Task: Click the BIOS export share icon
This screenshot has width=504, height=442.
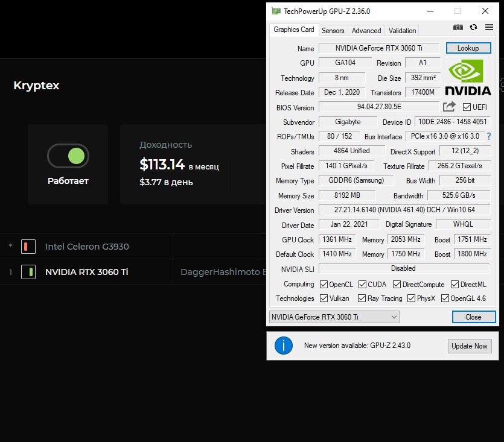Action: [449, 106]
